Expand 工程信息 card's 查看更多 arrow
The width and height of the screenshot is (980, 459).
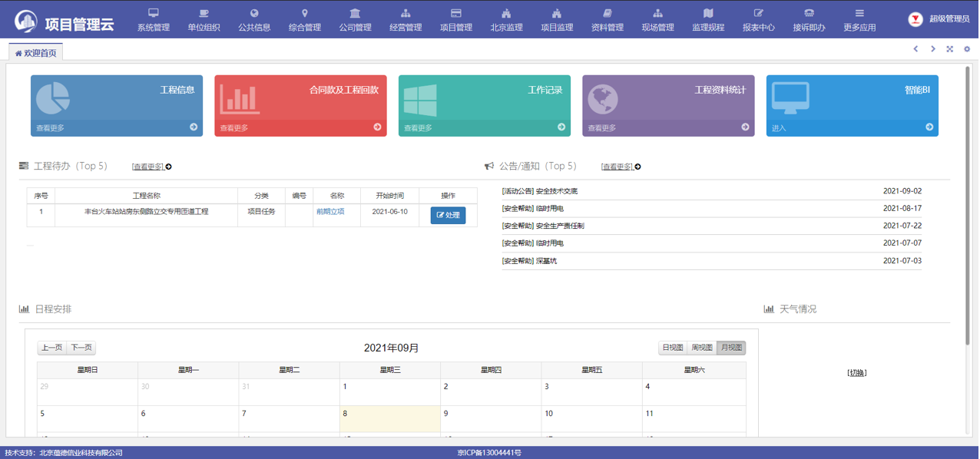pos(194,127)
